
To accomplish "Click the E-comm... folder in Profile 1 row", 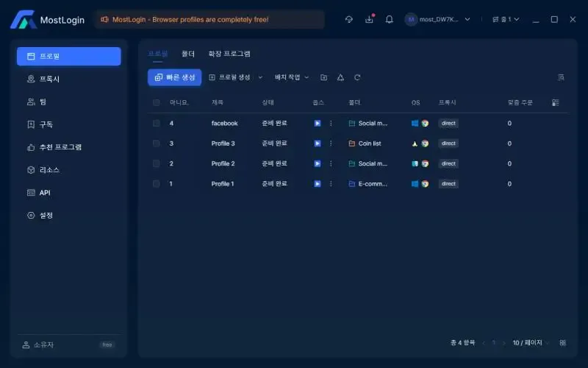I will pos(368,183).
